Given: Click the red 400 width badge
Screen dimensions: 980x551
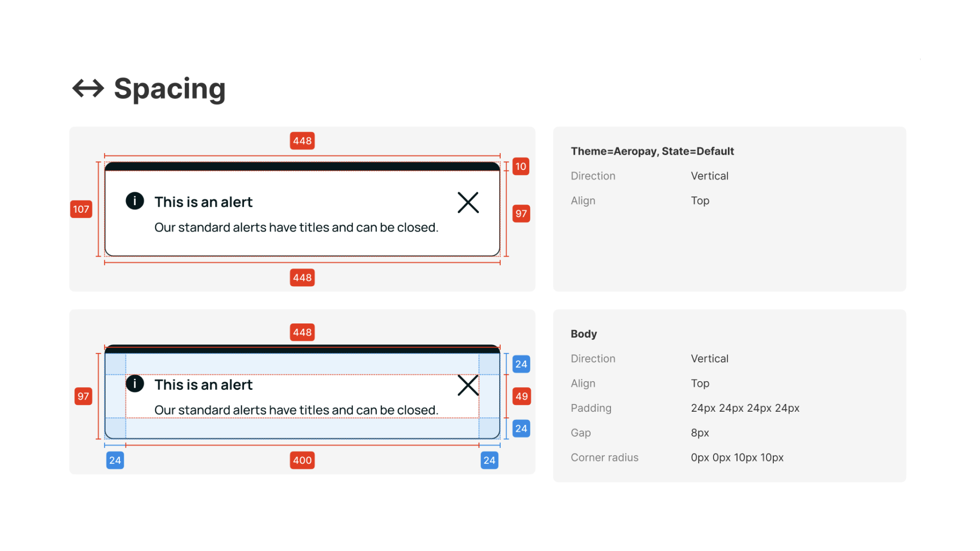Looking at the screenshot, I should (x=302, y=460).
